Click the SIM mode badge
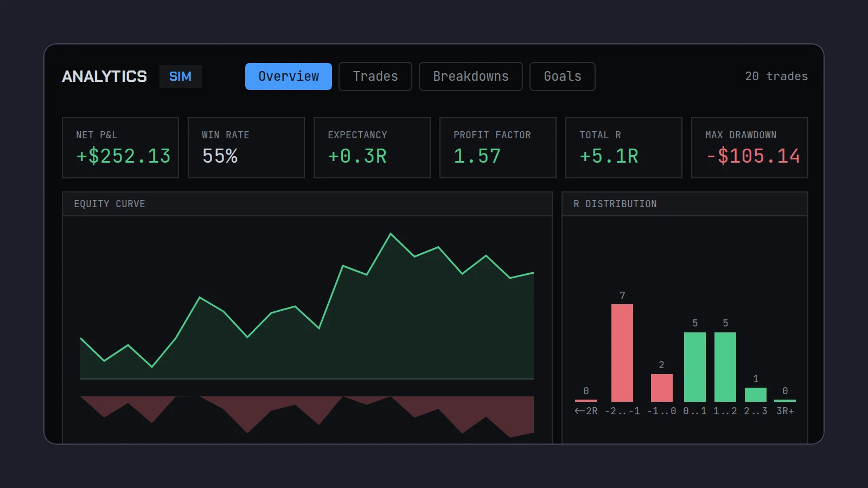 181,76
